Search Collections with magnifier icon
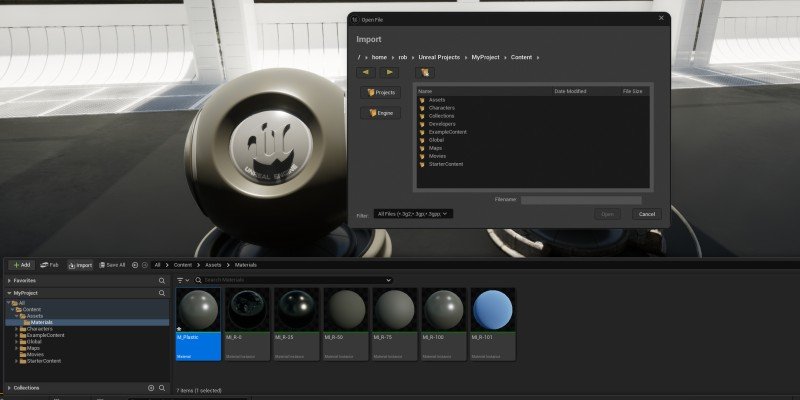 [x=162, y=388]
